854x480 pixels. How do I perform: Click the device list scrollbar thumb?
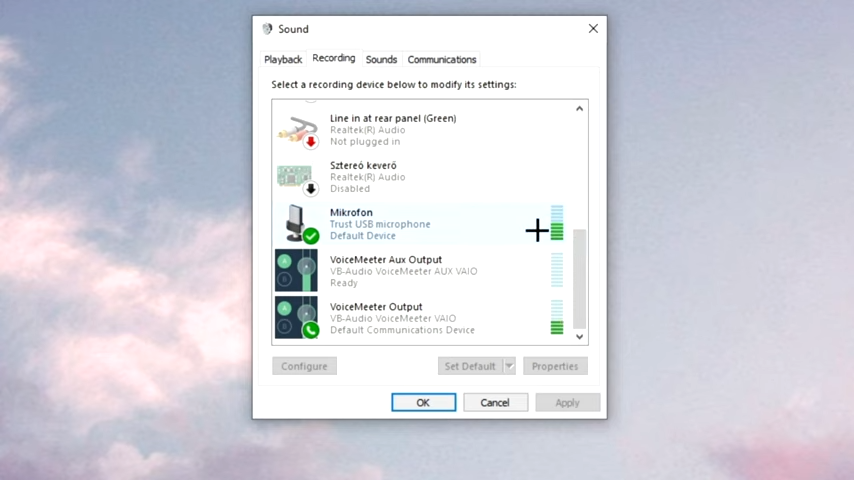coord(580,278)
